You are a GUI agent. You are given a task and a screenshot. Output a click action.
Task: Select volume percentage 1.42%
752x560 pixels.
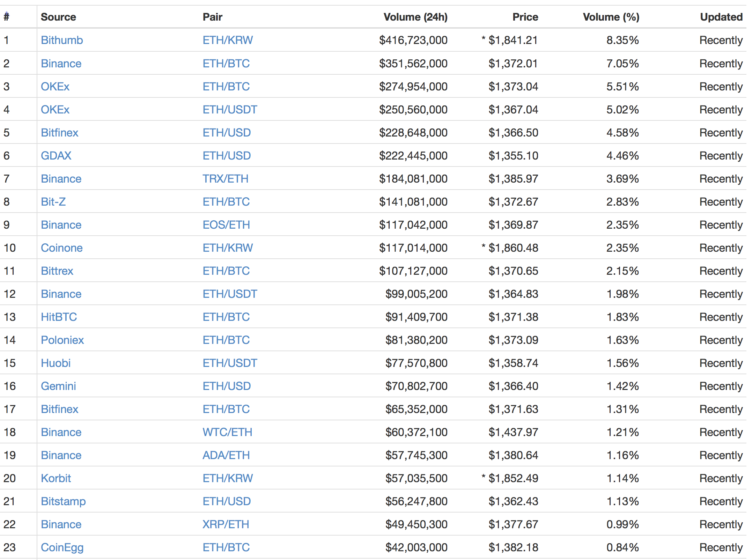pyautogui.click(x=622, y=386)
